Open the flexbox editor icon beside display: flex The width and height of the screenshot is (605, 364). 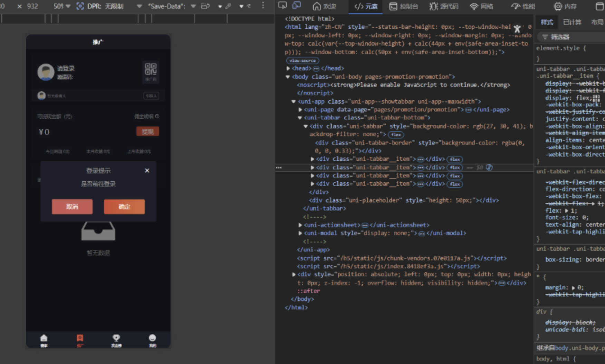(x=596, y=98)
